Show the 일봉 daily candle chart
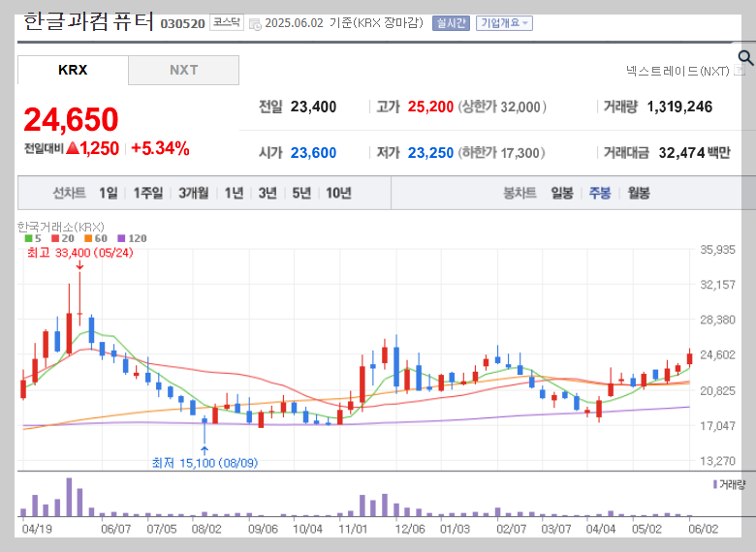Viewport: 756px width, 552px height. point(562,193)
